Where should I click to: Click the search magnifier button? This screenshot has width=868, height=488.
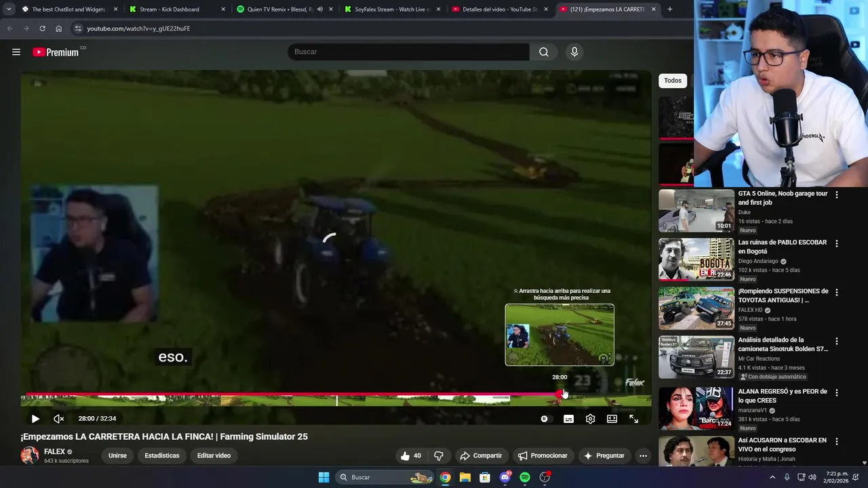(544, 52)
